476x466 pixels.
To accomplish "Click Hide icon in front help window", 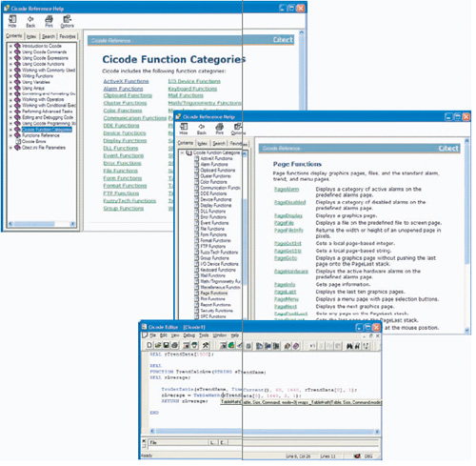I will coord(184,127).
